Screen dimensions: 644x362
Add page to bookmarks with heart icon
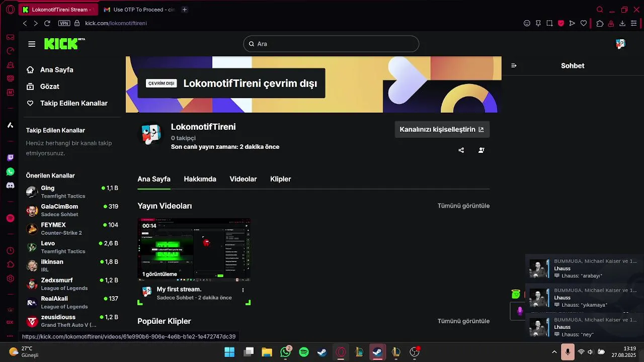coord(584,23)
